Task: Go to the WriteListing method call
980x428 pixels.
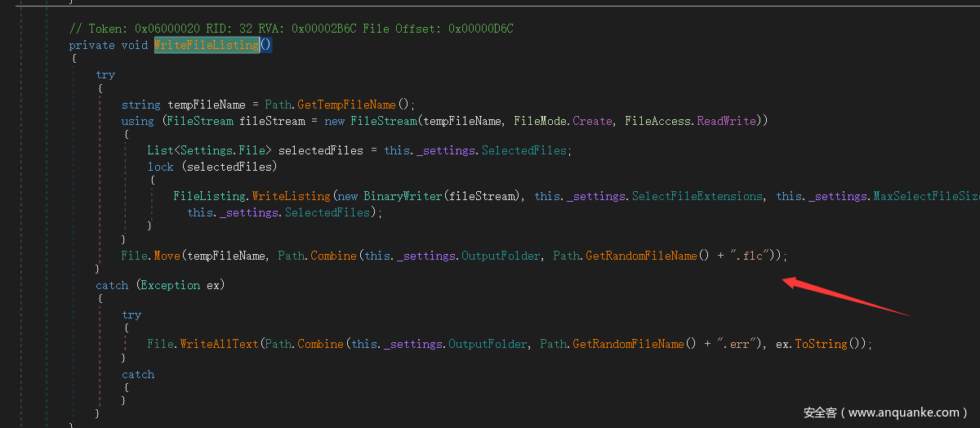Action: pos(291,196)
